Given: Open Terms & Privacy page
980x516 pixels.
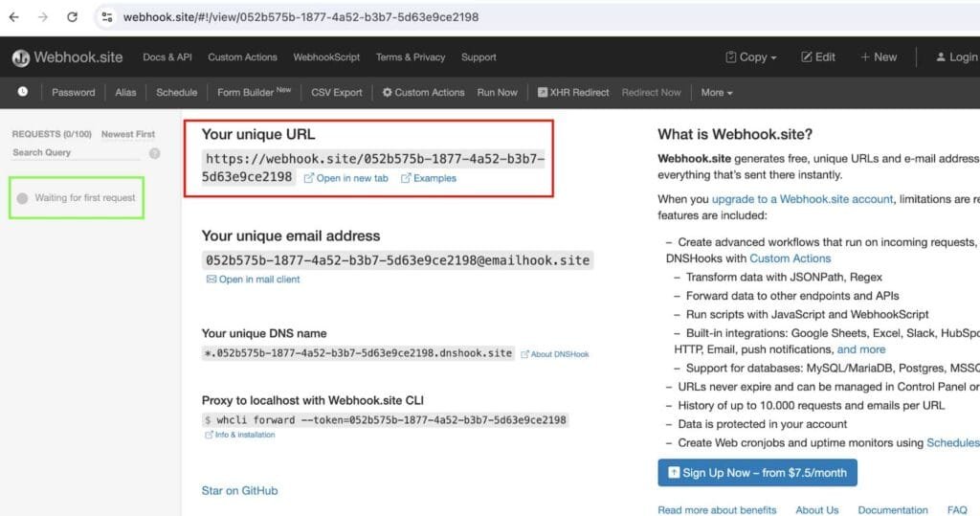Looking at the screenshot, I should point(410,56).
